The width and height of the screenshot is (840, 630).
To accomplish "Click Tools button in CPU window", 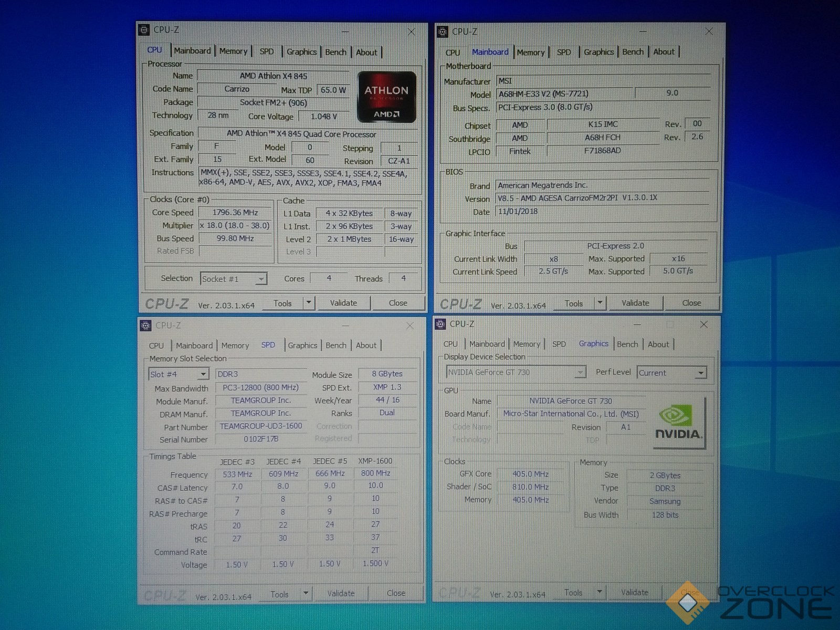I will [x=282, y=303].
